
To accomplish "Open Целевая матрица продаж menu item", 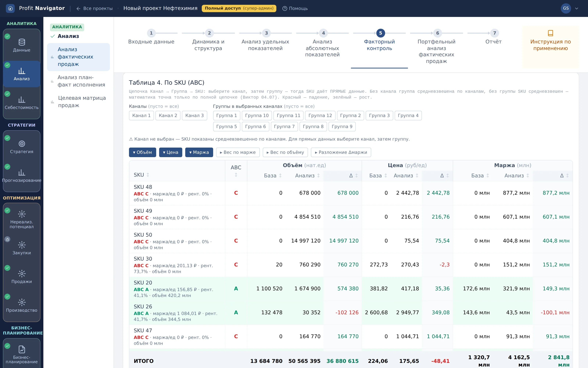I will (x=79, y=102).
